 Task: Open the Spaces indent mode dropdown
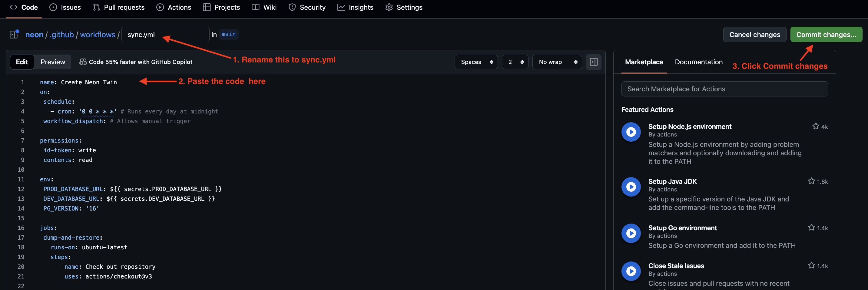click(x=476, y=62)
